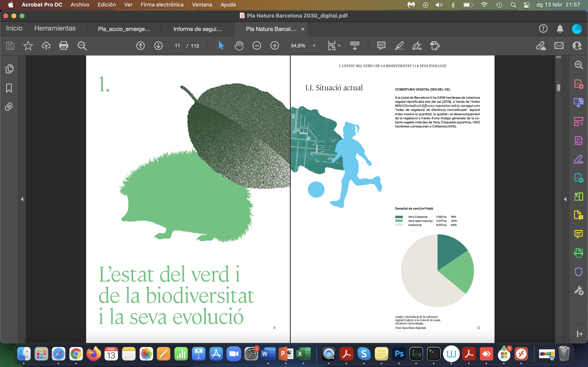The height and width of the screenshot is (367, 588).
Task: Go to the Herramientas view
Action: coord(55,28)
